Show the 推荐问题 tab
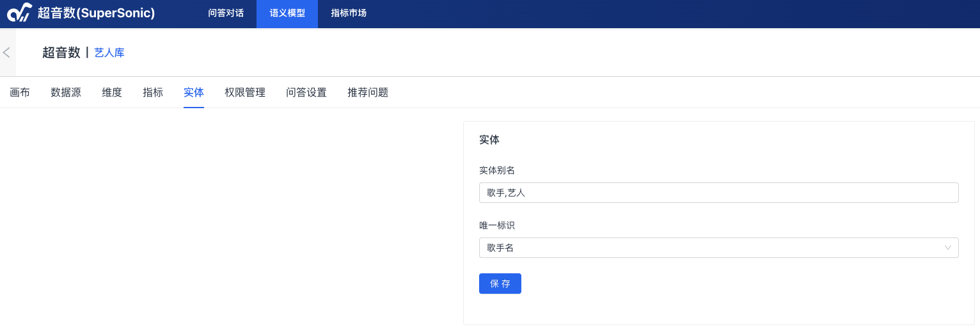980x329 pixels. coord(368,92)
